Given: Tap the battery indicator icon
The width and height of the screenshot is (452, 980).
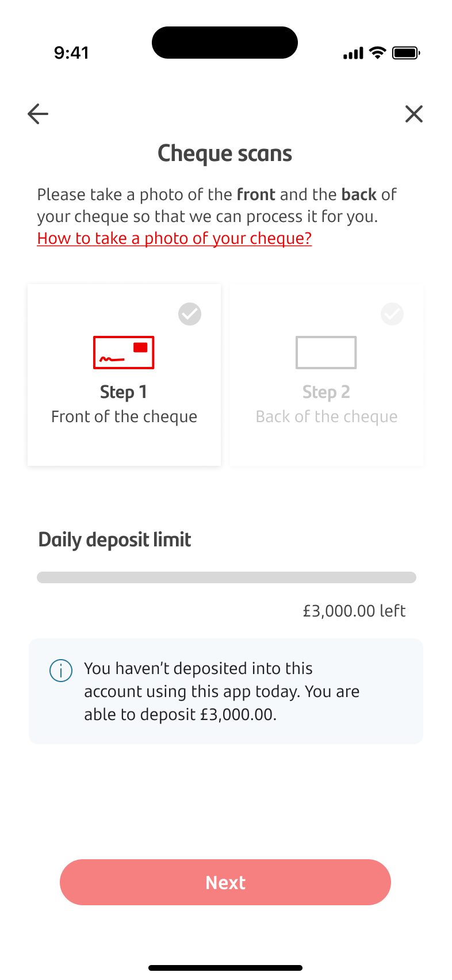Looking at the screenshot, I should pos(407,52).
